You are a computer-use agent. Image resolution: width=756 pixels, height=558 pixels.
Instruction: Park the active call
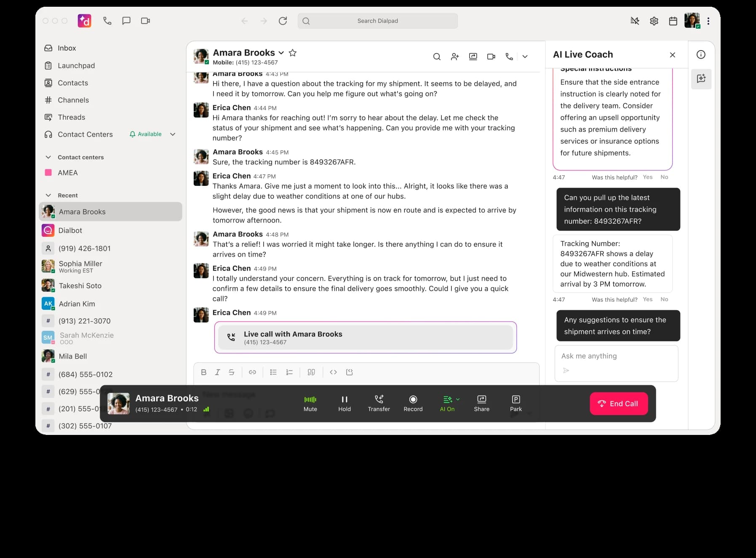click(516, 403)
